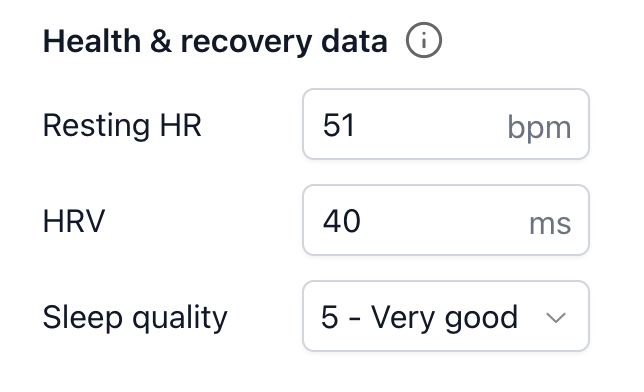644x392 pixels.
Task: Select the '5 - Very good' combo box text
Action: [x=419, y=318]
